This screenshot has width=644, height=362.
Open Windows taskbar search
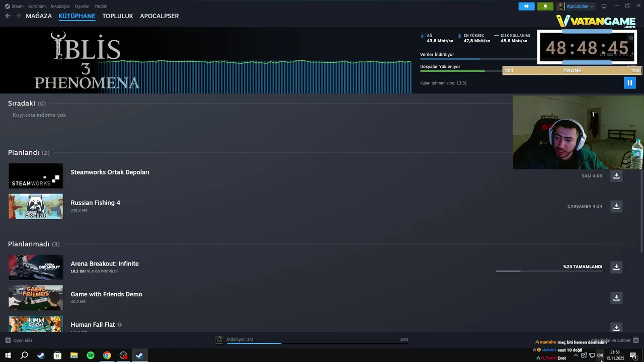[24, 355]
